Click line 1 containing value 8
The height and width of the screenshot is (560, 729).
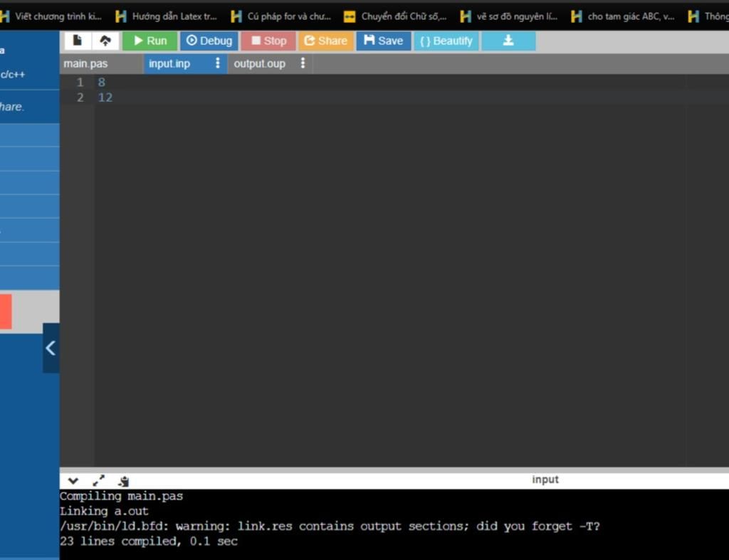[x=101, y=83]
